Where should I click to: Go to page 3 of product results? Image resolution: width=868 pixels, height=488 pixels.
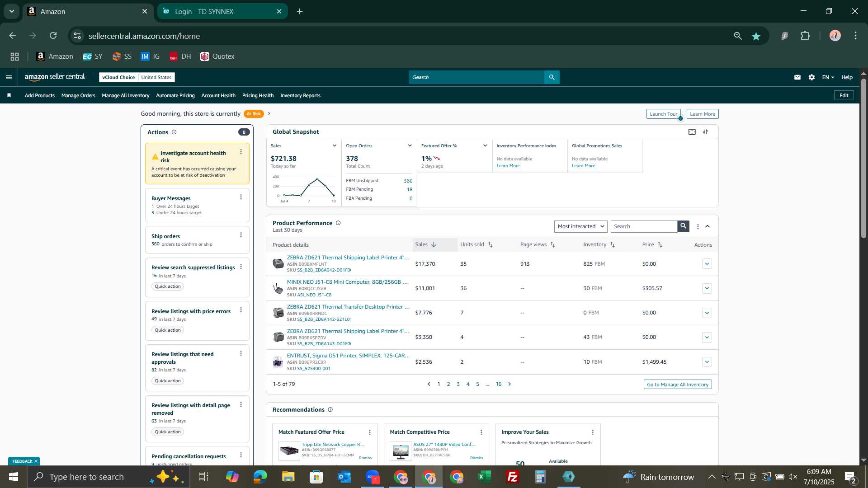(458, 384)
